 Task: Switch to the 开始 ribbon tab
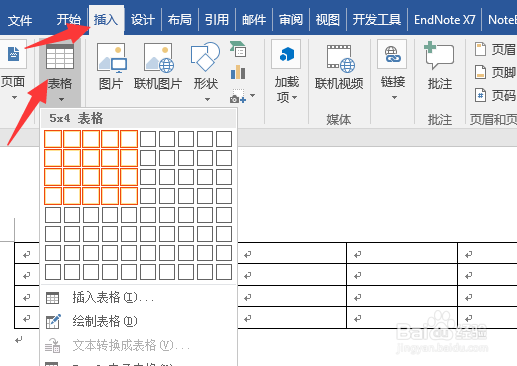pos(68,20)
